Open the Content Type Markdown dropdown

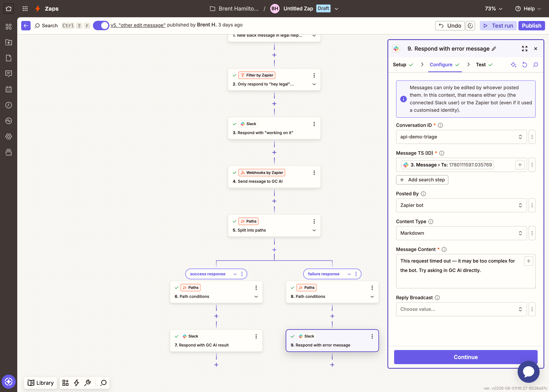461,233
